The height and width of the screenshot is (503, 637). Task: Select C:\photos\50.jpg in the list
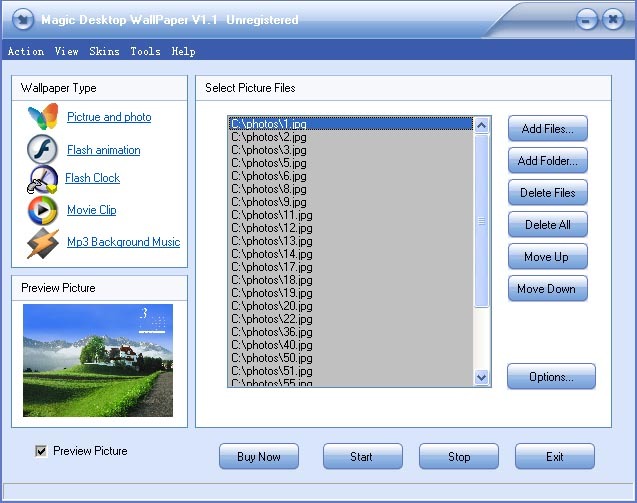tap(351, 358)
